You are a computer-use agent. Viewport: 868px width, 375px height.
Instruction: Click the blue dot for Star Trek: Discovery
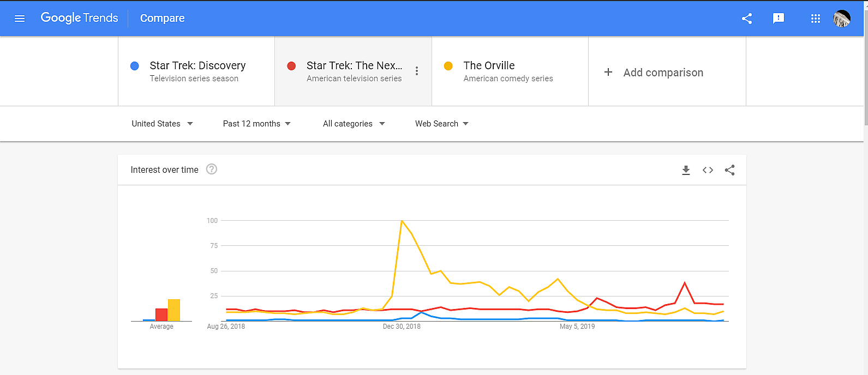(134, 65)
